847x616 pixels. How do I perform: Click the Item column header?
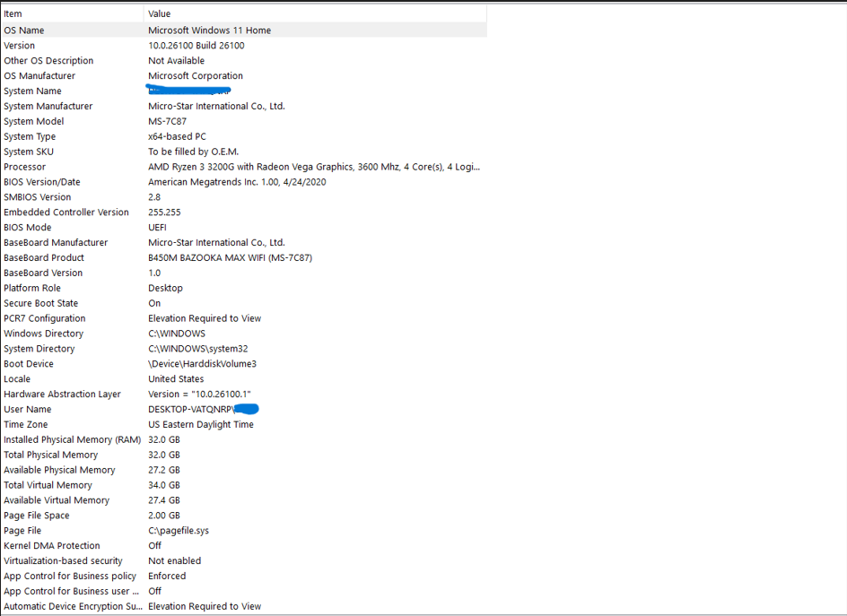click(73, 13)
